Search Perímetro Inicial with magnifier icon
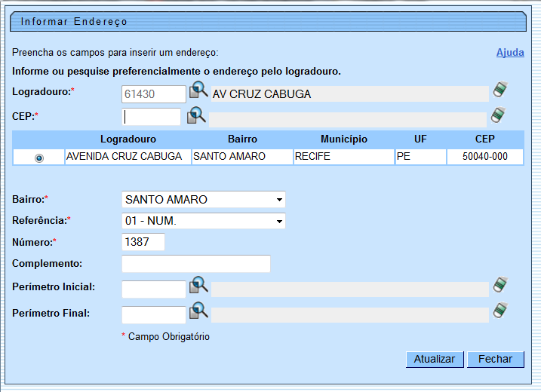Image resolution: width=541 pixels, height=392 pixels. [198, 285]
